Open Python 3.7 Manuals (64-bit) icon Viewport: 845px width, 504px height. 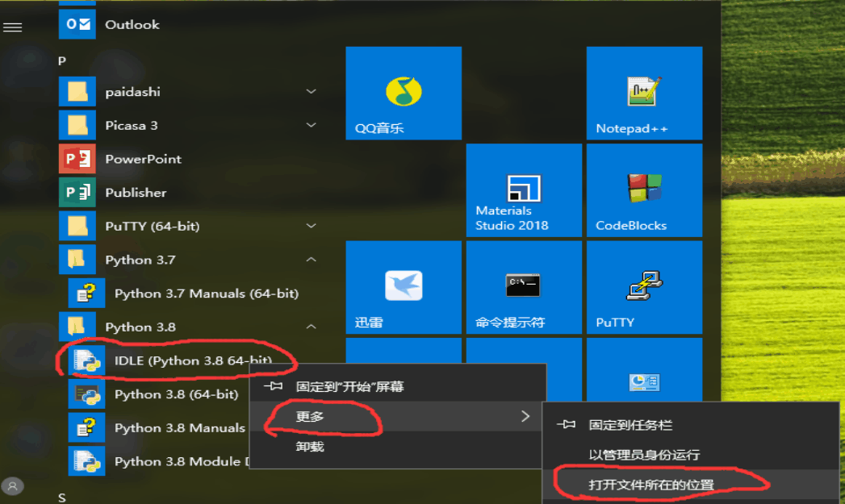(x=87, y=293)
